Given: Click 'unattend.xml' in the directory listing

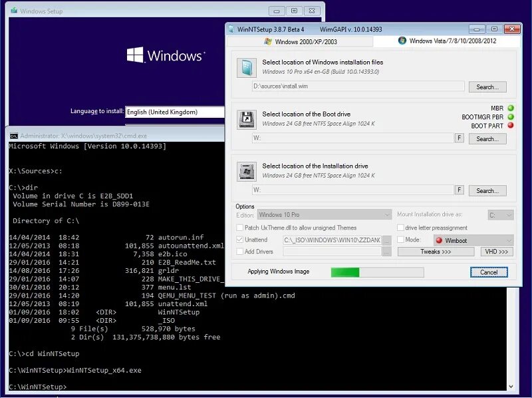Looking at the screenshot, I should point(182,304).
